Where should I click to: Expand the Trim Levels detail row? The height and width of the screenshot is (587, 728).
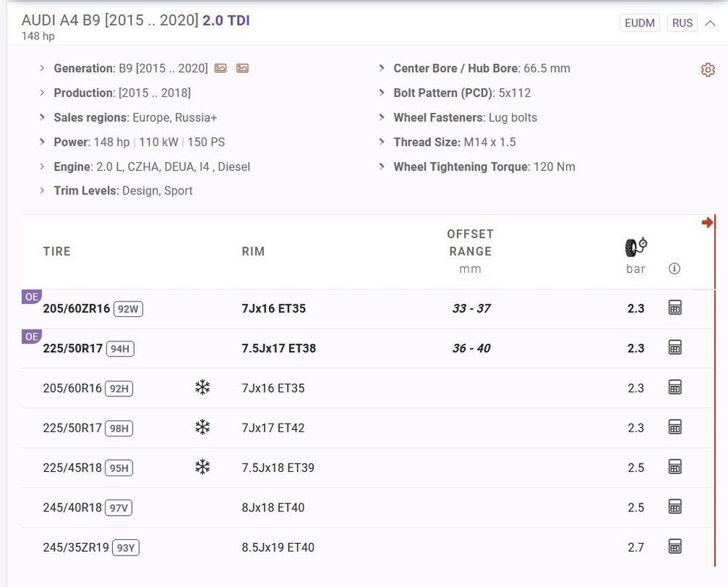tap(43, 191)
